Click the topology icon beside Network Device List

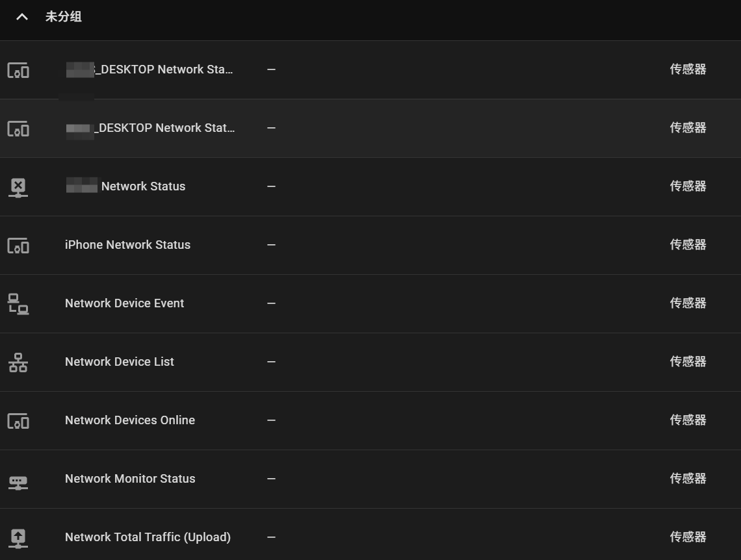coord(18,363)
